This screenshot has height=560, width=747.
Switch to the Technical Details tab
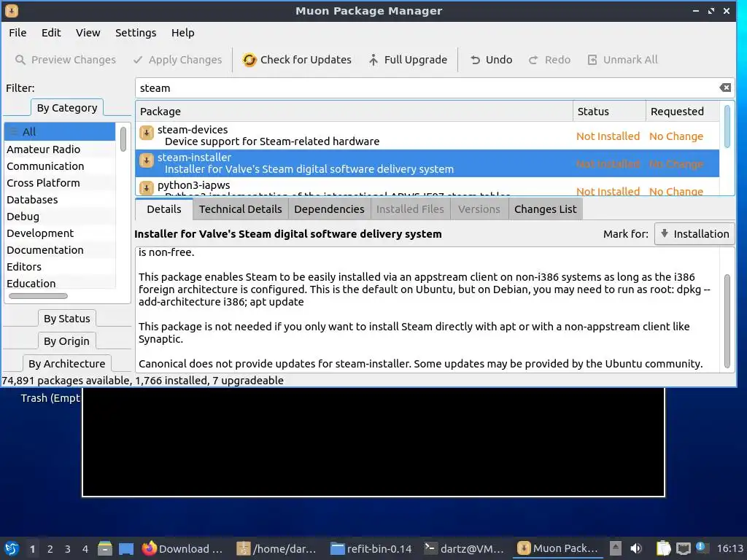coord(241,209)
